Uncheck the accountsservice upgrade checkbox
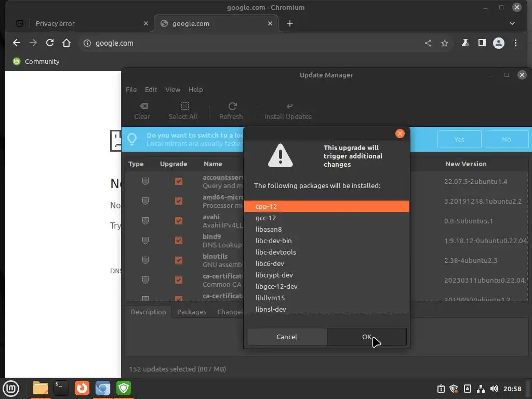The image size is (532, 399). point(179,181)
